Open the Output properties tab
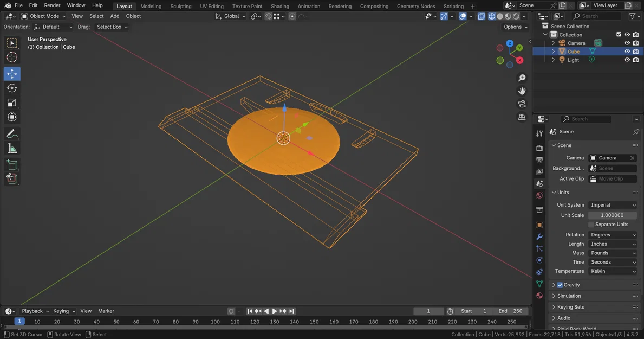 click(x=539, y=160)
